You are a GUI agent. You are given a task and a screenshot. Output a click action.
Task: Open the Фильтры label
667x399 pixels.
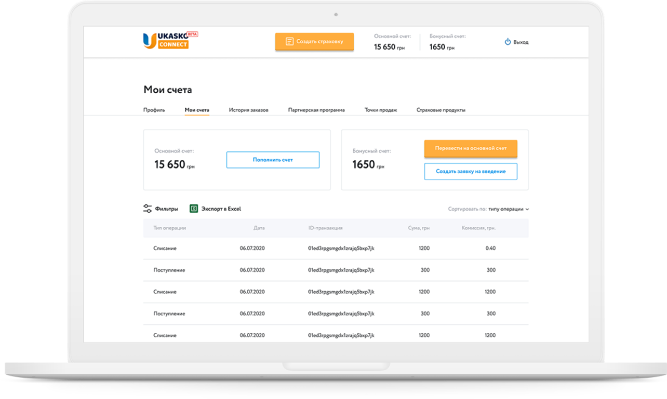pos(166,209)
